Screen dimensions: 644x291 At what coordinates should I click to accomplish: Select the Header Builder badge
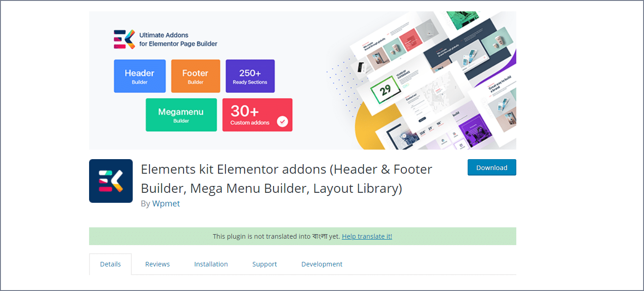pyautogui.click(x=140, y=76)
